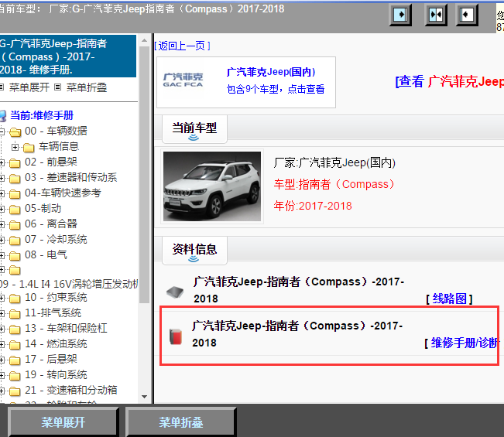The height and width of the screenshot is (437, 504).
Task: Click the folder icon for 06 - 离合器
Action: pyautogui.click(x=15, y=225)
